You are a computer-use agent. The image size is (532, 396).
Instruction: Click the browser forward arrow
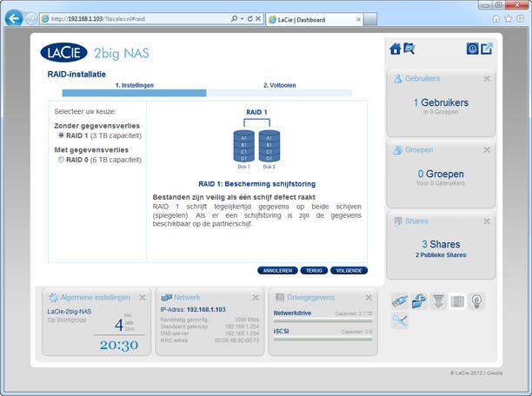pos(31,18)
